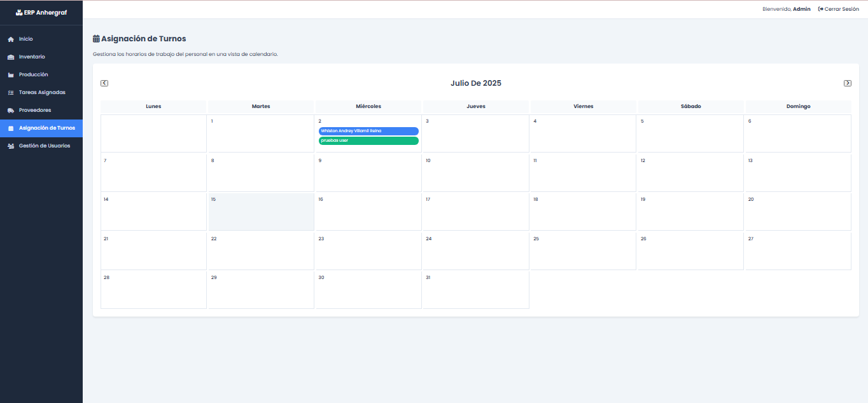
Task: Select day 20 in Domingo column
Action: point(797,212)
